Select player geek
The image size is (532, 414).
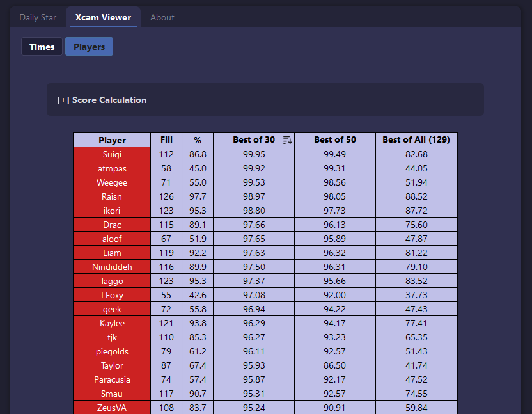(x=112, y=310)
